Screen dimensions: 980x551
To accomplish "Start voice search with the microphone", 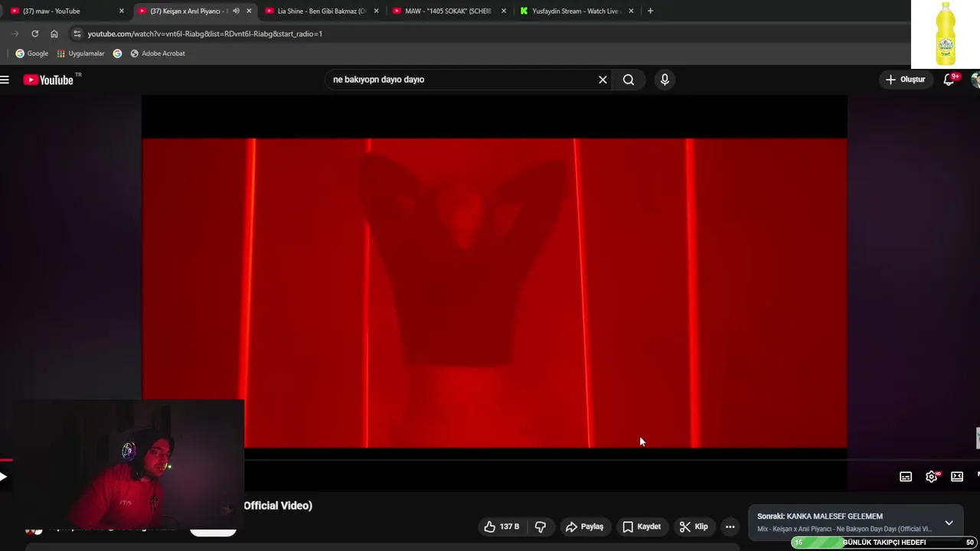I will tap(665, 80).
